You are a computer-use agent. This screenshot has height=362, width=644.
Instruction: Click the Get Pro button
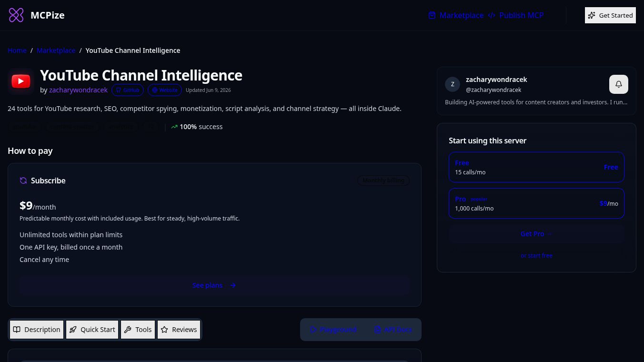(x=536, y=234)
